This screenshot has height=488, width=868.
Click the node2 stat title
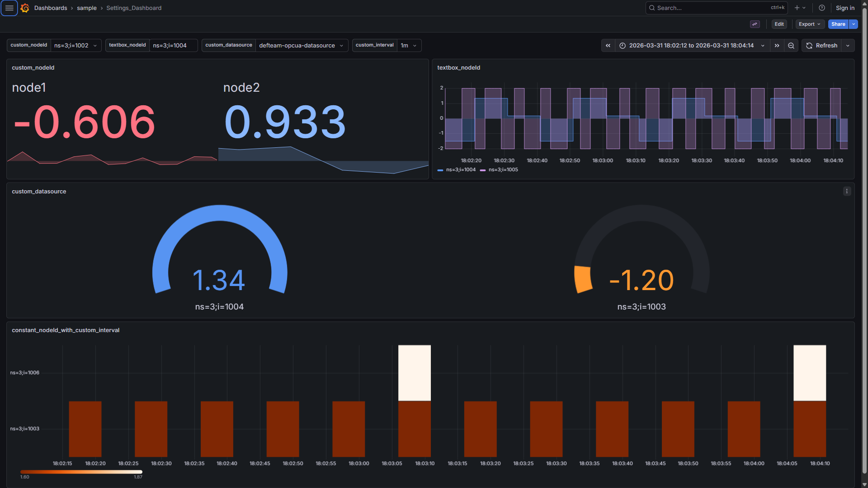241,88
